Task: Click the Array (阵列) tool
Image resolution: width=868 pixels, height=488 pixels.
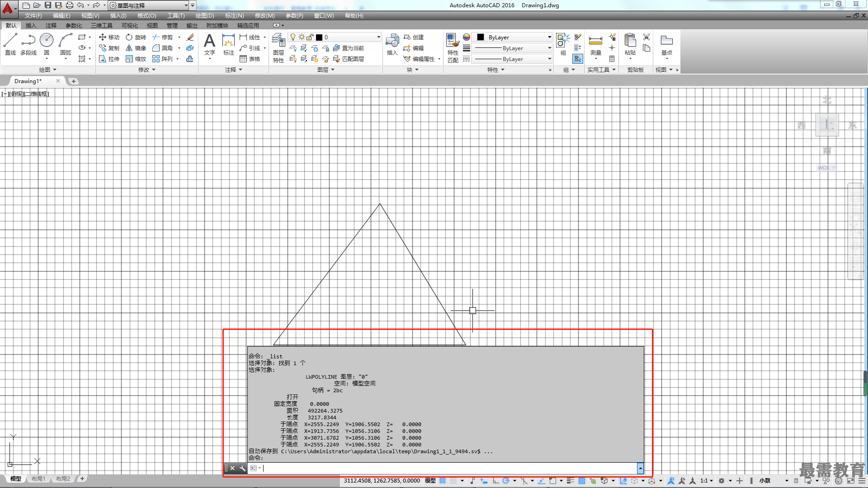Action: (x=163, y=59)
